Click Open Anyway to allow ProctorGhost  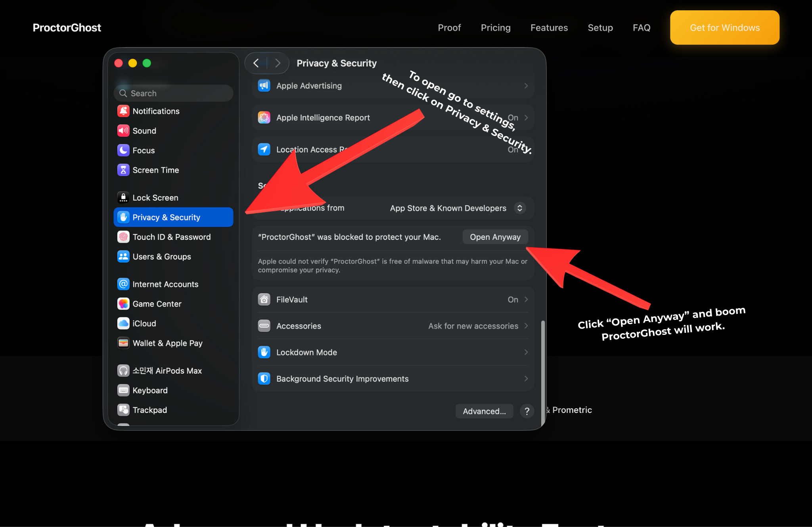point(495,237)
